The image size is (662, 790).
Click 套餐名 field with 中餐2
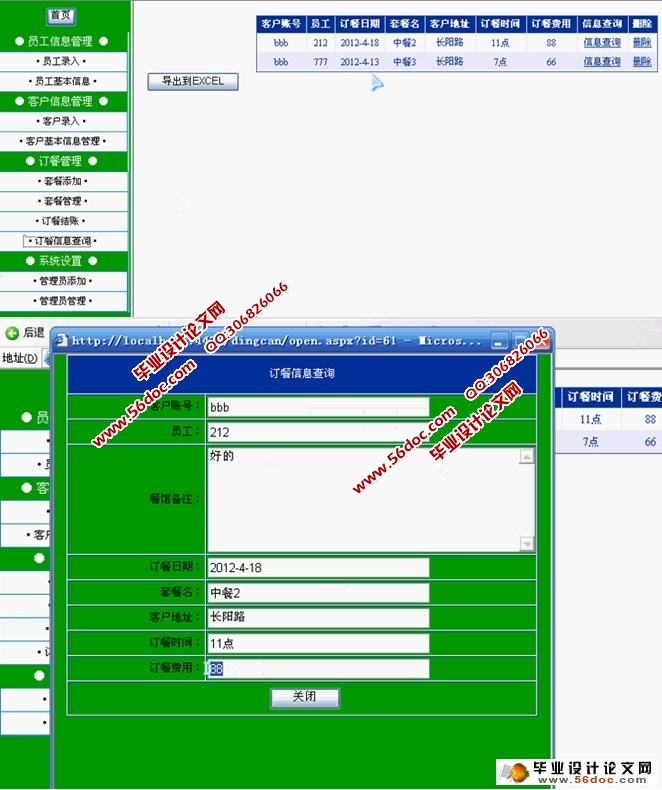(318, 592)
